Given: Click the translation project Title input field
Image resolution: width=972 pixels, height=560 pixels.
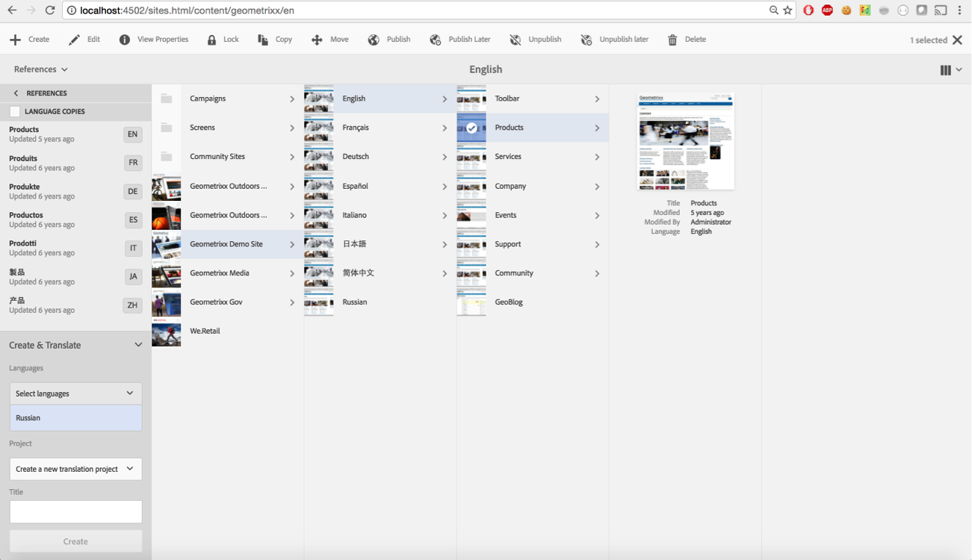Looking at the screenshot, I should point(75,511).
